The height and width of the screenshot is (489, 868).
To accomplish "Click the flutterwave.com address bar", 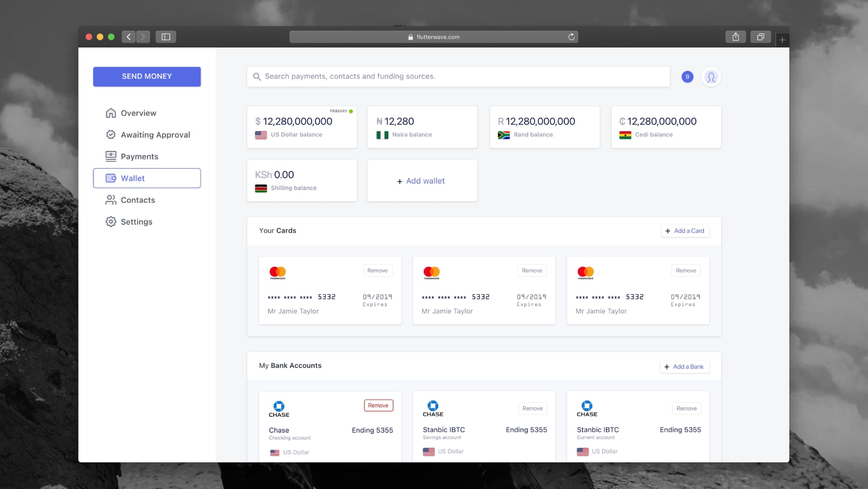I will click(x=434, y=37).
